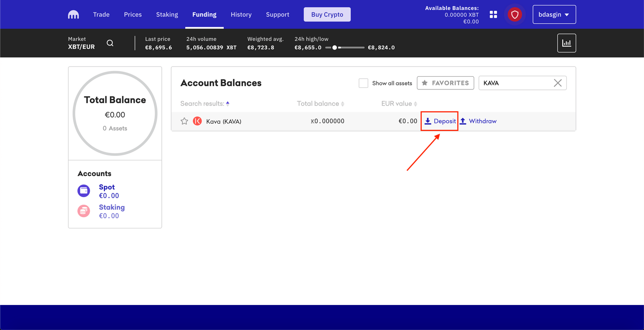Click the Buy Crypto button
Image resolution: width=644 pixels, height=330 pixels.
pyautogui.click(x=327, y=15)
